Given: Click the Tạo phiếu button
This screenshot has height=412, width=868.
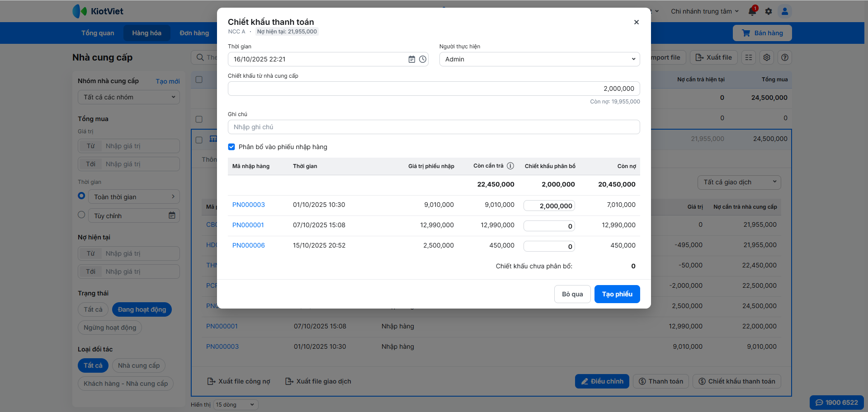Looking at the screenshot, I should coord(617,294).
